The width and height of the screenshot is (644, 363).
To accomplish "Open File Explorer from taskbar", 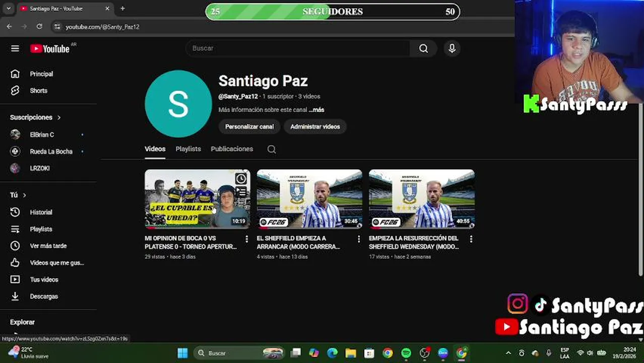I will click(x=350, y=353).
